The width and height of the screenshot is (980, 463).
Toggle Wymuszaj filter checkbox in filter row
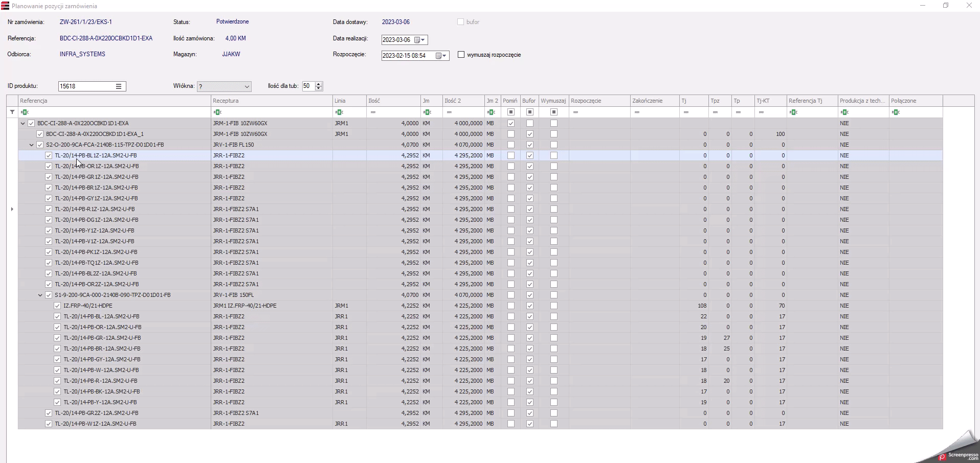point(554,112)
